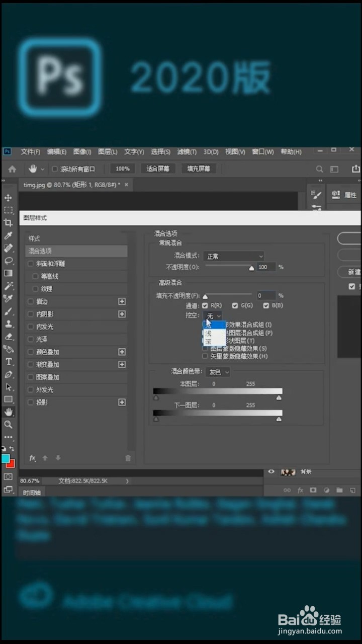Screen dimensions: 362x644
Task: Hide the 背景 layer with eye icon
Action: (x=271, y=471)
